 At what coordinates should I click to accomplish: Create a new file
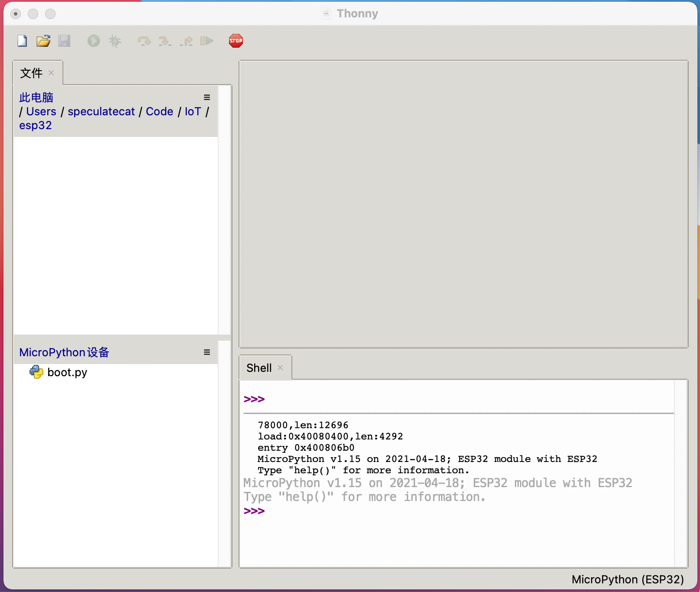click(x=21, y=40)
